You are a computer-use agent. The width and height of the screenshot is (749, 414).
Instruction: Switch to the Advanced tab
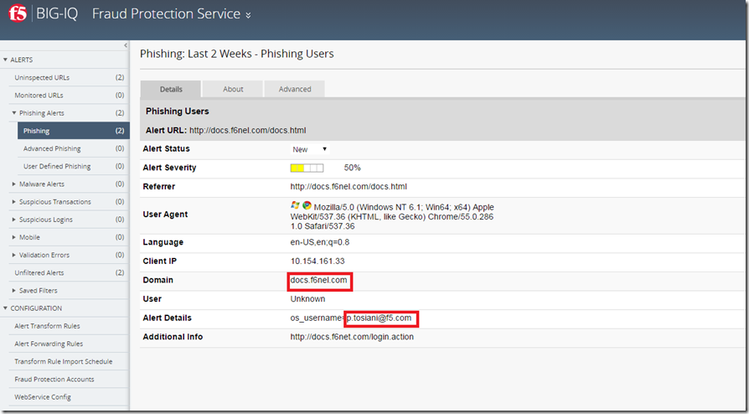pyautogui.click(x=295, y=89)
